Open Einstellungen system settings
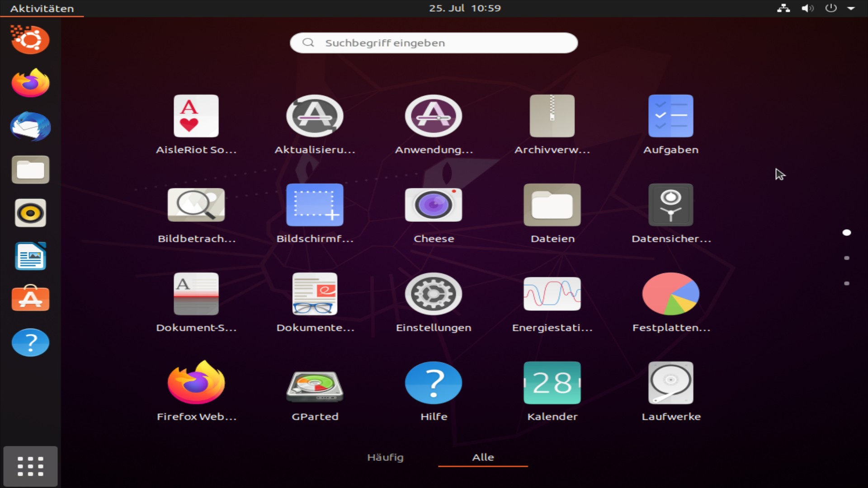The image size is (868, 488). [433, 295]
